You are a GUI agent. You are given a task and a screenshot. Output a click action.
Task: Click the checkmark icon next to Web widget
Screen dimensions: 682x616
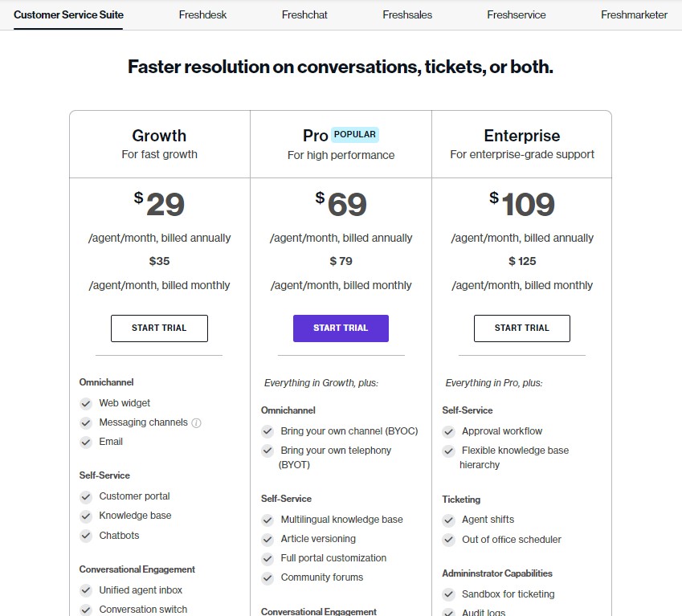[x=86, y=403]
